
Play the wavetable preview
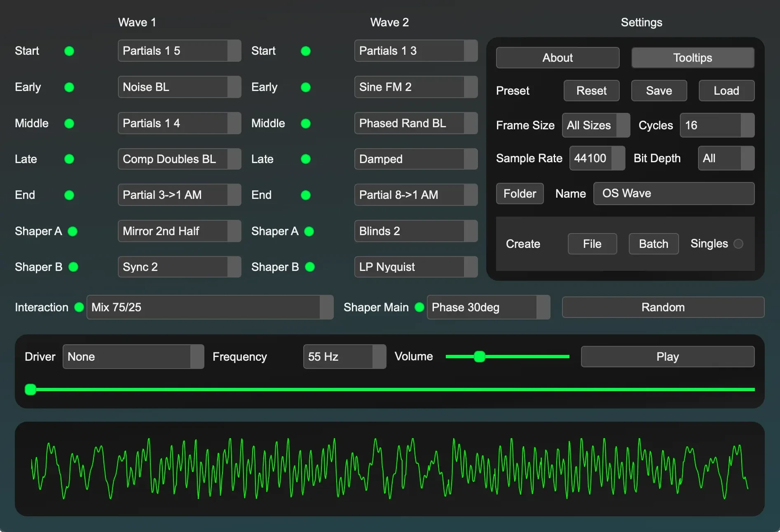pos(668,357)
